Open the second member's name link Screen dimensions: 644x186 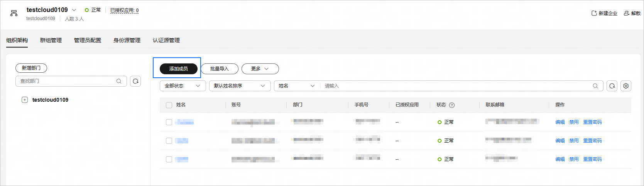coord(182,141)
